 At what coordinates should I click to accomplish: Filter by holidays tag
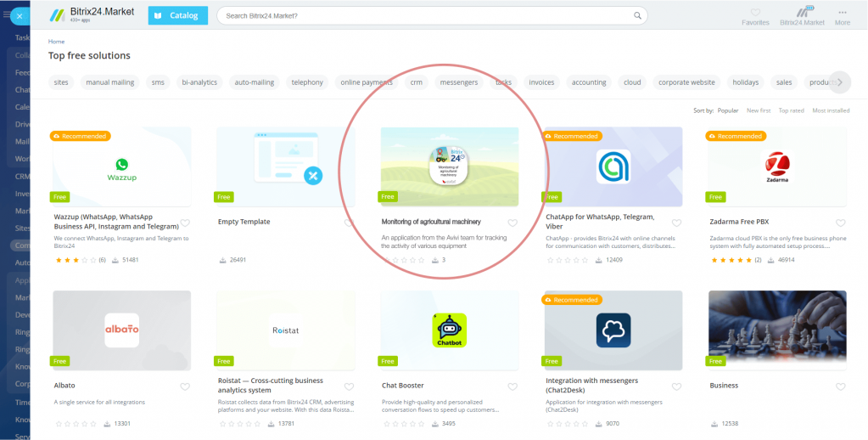(746, 82)
